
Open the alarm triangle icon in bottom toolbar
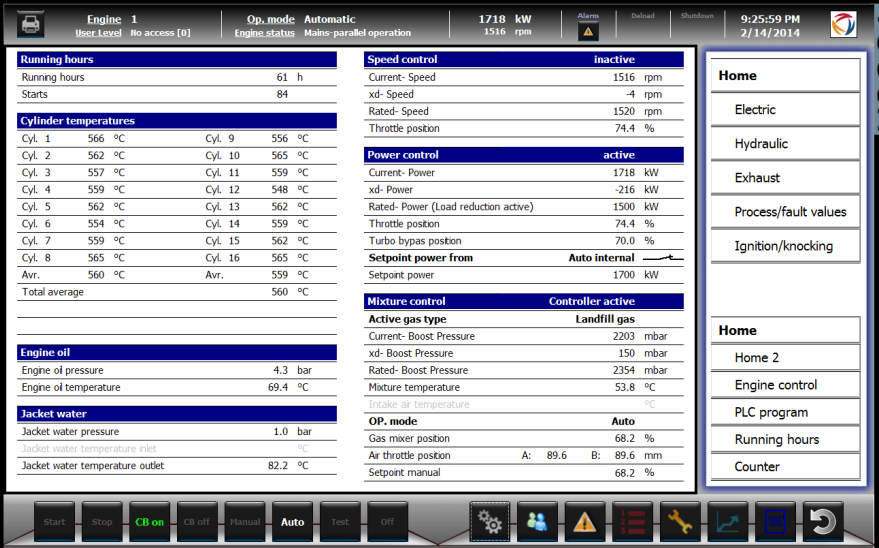(585, 522)
